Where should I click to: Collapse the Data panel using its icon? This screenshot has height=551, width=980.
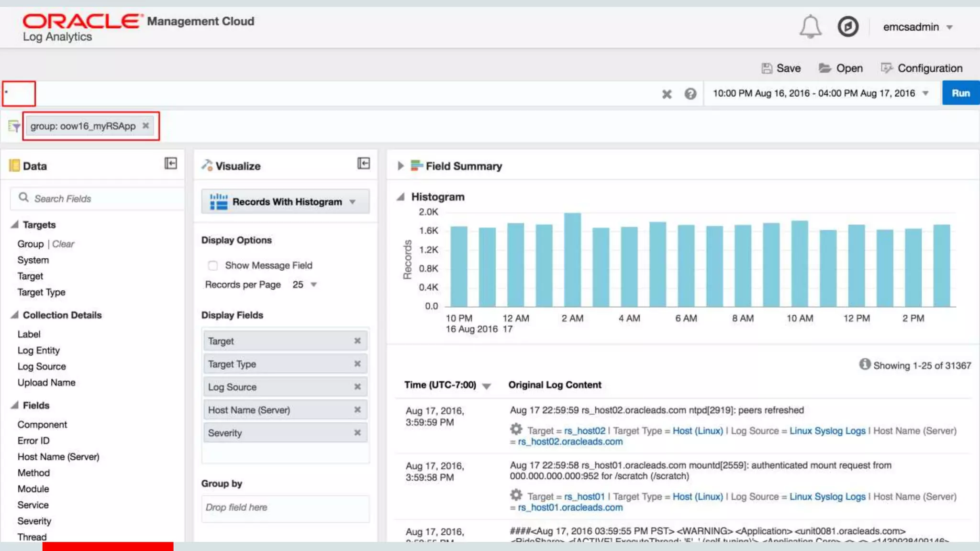171,164
